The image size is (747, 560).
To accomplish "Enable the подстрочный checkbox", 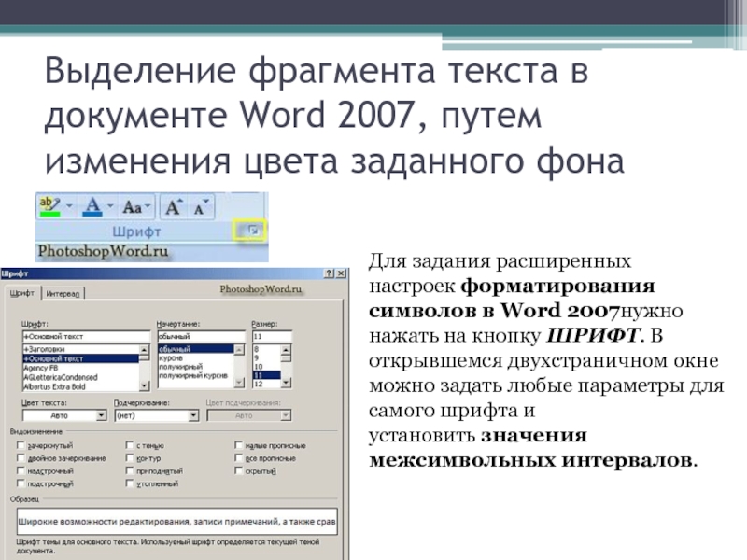I will pyautogui.click(x=20, y=483).
